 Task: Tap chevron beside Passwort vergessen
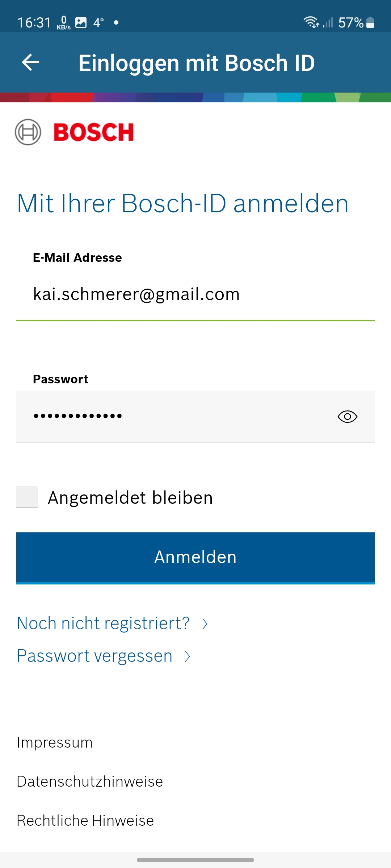pos(188,656)
